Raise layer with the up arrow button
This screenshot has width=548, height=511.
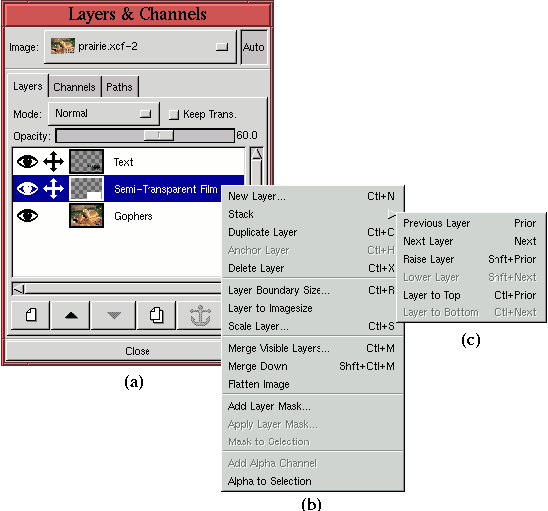(x=71, y=315)
